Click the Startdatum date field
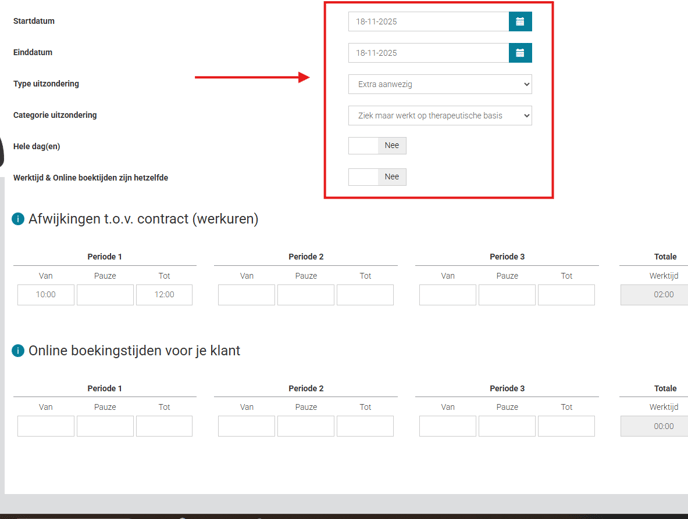The width and height of the screenshot is (688, 519). 428,21
